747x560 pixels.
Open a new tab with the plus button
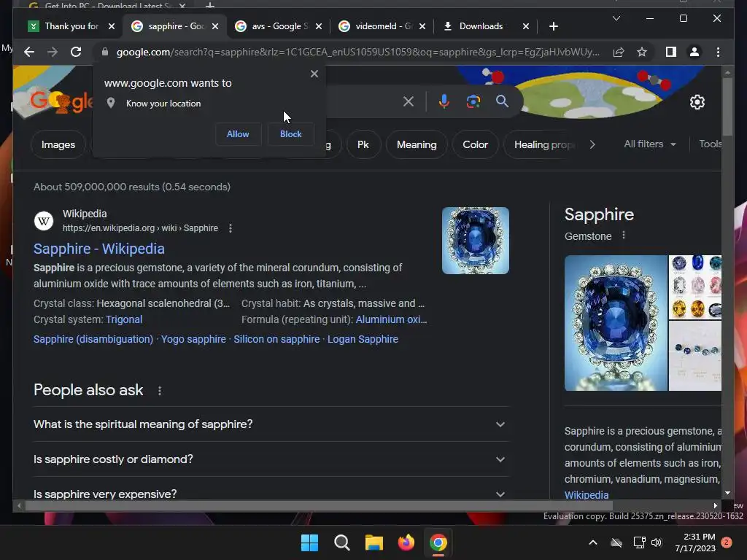[x=553, y=26]
